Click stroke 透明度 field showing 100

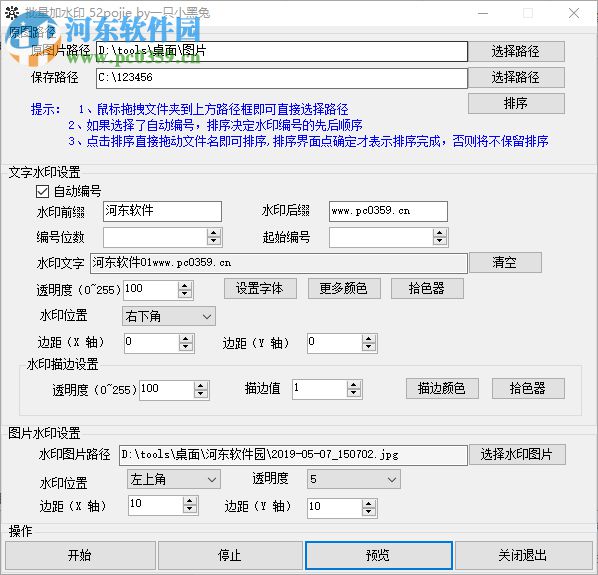[x=167, y=390]
